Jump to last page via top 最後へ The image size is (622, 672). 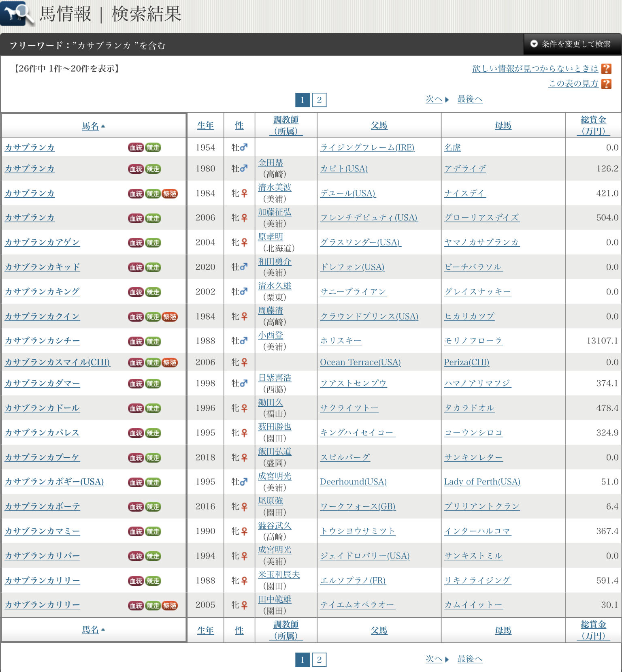click(x=470, y=99)
